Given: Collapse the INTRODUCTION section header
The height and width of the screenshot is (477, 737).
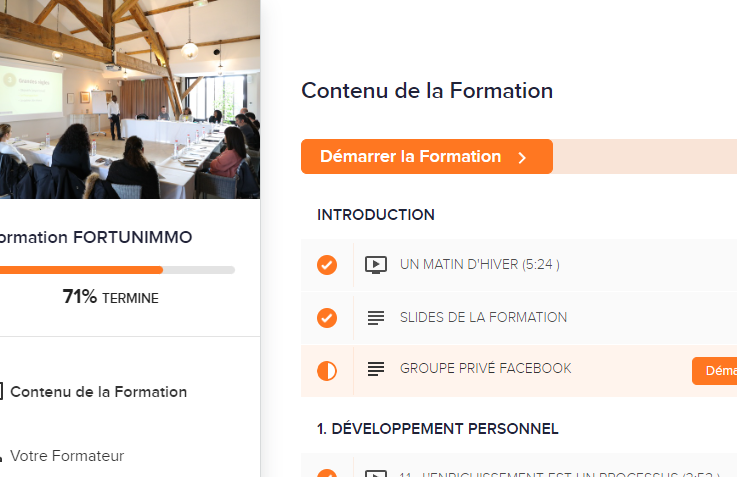Looking at the screenshot, I should (x=376, y=215).
